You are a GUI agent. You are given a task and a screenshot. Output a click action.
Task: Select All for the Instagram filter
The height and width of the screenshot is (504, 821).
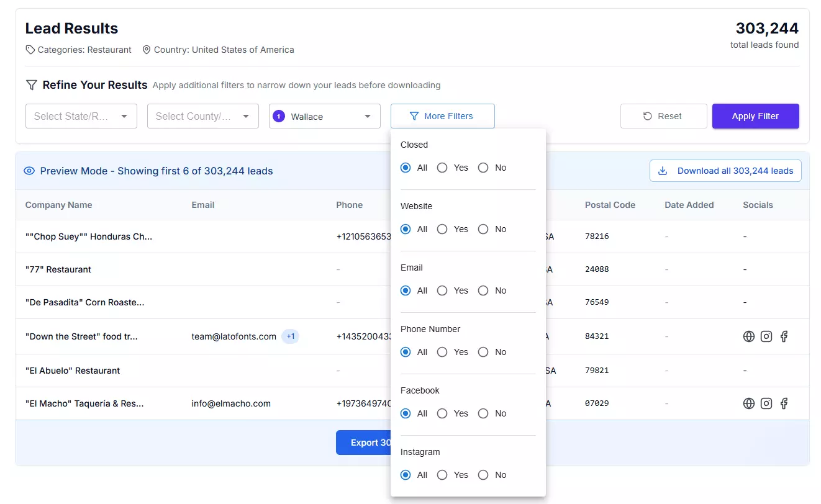[406, 475]
